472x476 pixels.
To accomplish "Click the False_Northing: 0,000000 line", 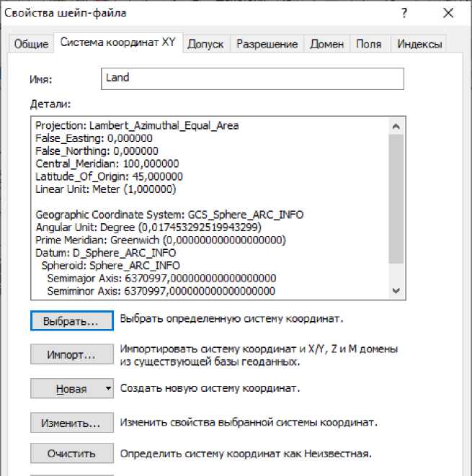I will 97,151.
